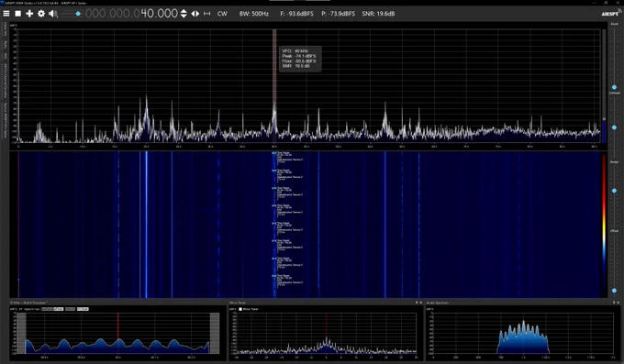Open the CW demodulation mode selector

coord(222,14)
